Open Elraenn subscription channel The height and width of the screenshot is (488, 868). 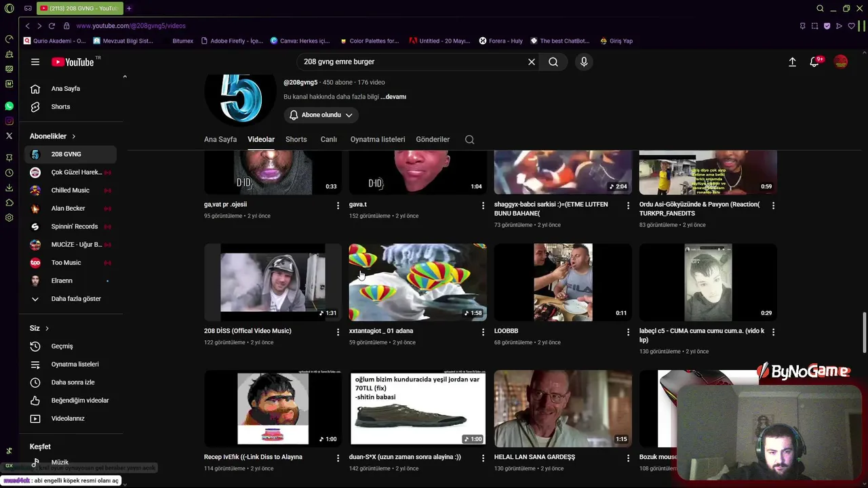71,281
